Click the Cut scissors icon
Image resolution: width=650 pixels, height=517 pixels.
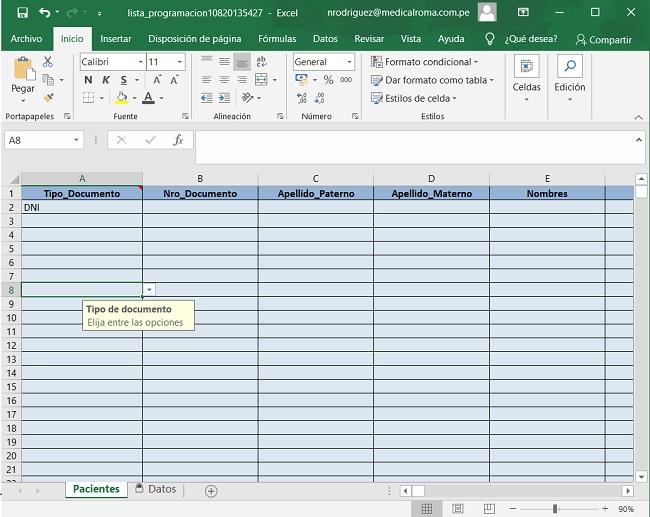(x=48, y=62)
